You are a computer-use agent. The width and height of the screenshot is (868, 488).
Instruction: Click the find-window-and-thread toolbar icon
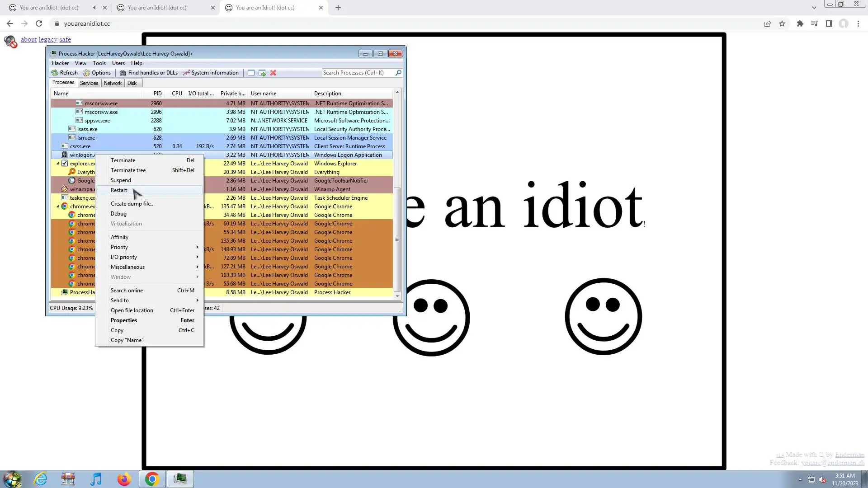pos(262,73)
